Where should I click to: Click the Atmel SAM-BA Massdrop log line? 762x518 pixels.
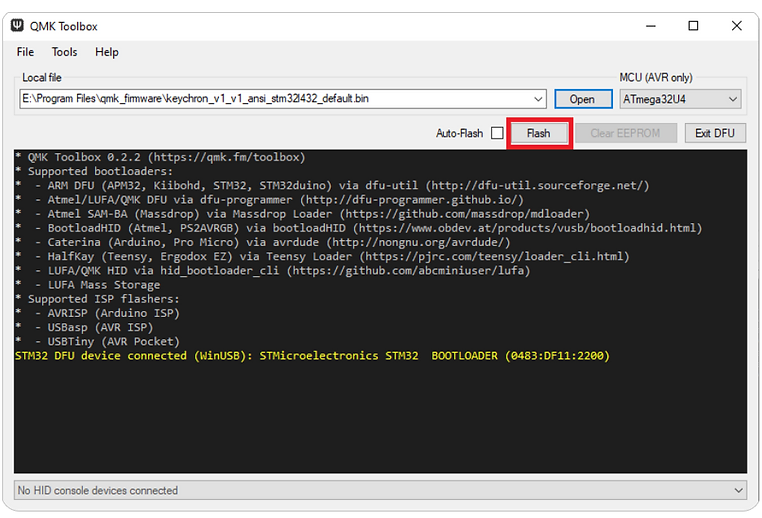[302, 214]
